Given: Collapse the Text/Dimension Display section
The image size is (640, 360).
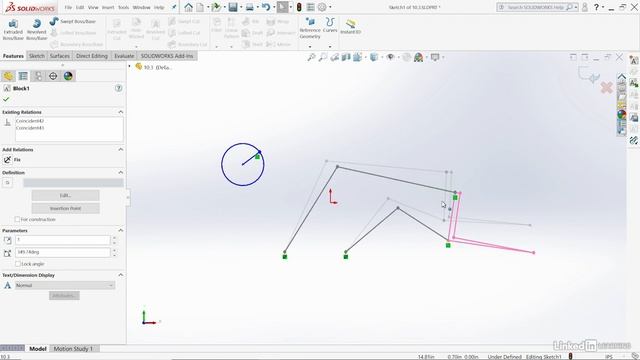Looking at the screenshot, I should click(x=120, y=275).
